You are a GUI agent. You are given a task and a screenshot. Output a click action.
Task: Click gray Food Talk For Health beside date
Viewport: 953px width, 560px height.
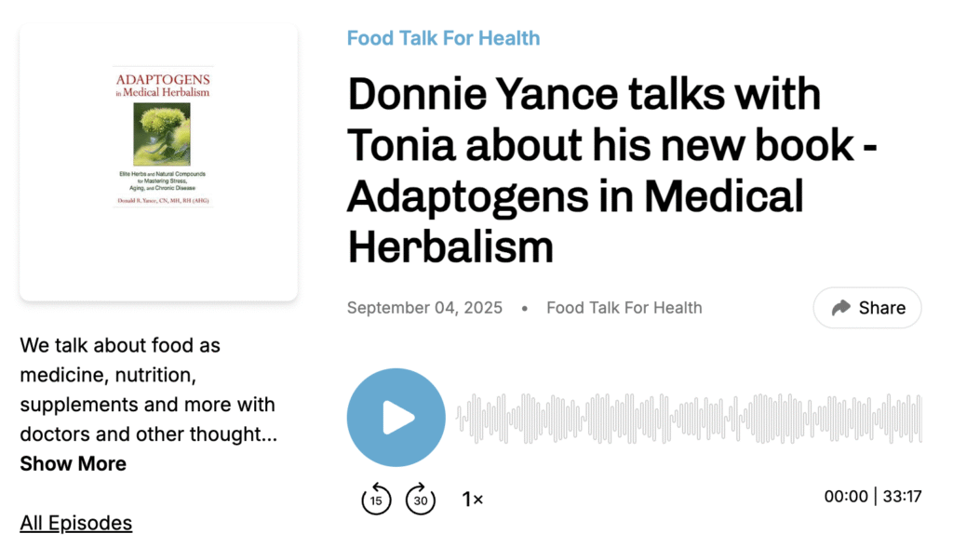[624, 308]
